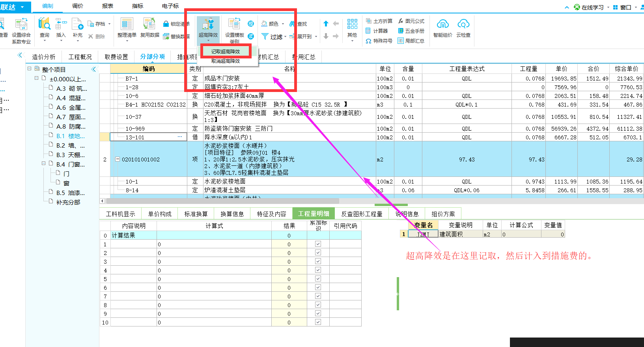The width and height of the screenshot is (644, 347).
Task: Toggle the 累加标识 checkbox in row 10
Action: [318, 322]
